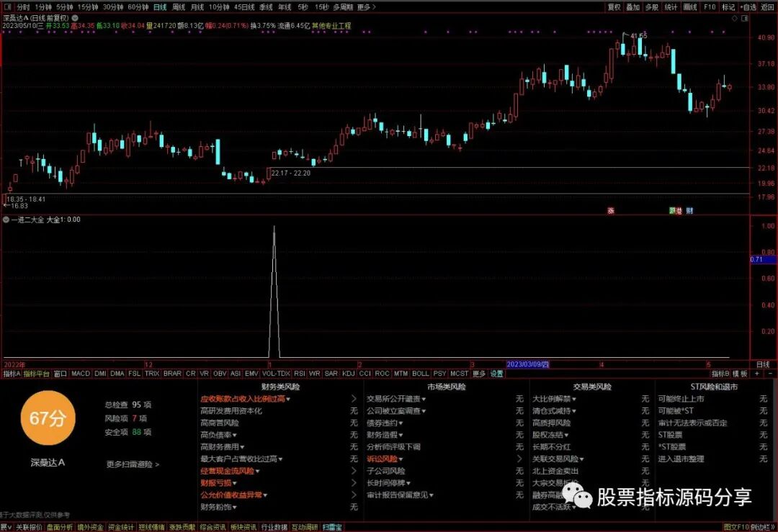The height and width of the screenshot is (532, 778).
Task: Select the 周线 weekly period
Action: point(179,7)
